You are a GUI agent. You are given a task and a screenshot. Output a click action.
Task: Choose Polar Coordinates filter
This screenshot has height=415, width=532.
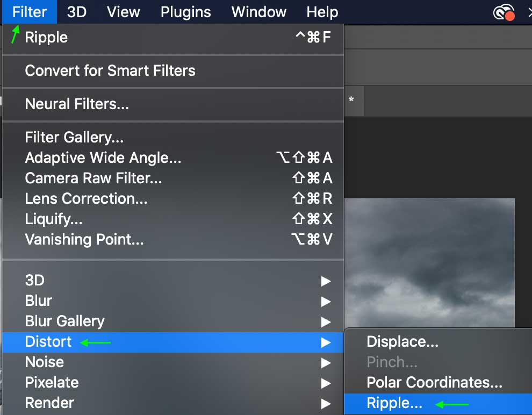tap(438, 382)
